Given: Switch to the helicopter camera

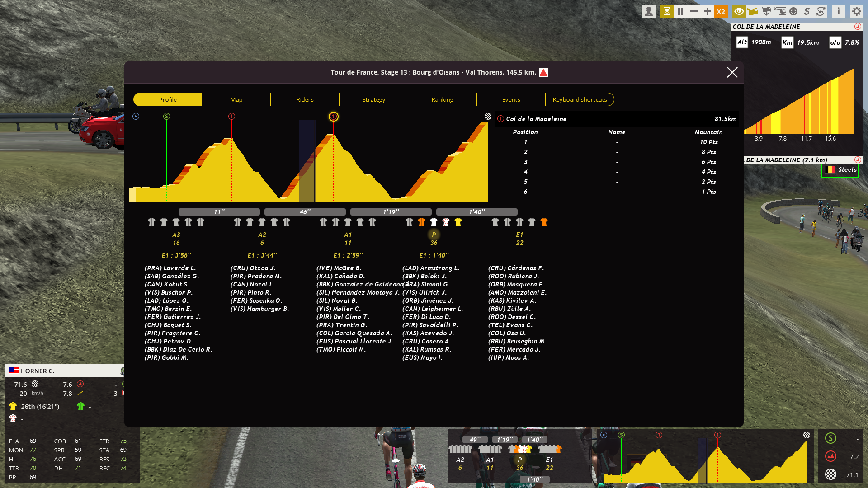Looking at the screenshot, I should [780, 11].
